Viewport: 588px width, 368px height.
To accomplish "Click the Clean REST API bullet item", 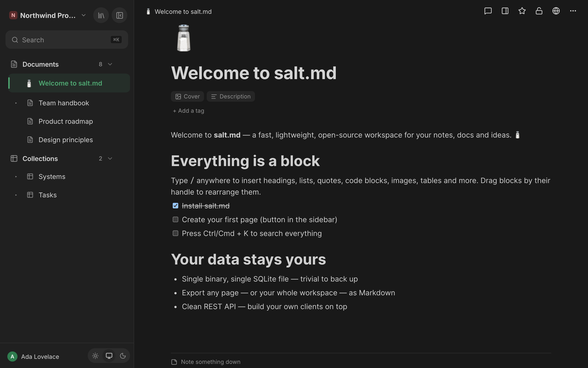I will coord(264,307).
